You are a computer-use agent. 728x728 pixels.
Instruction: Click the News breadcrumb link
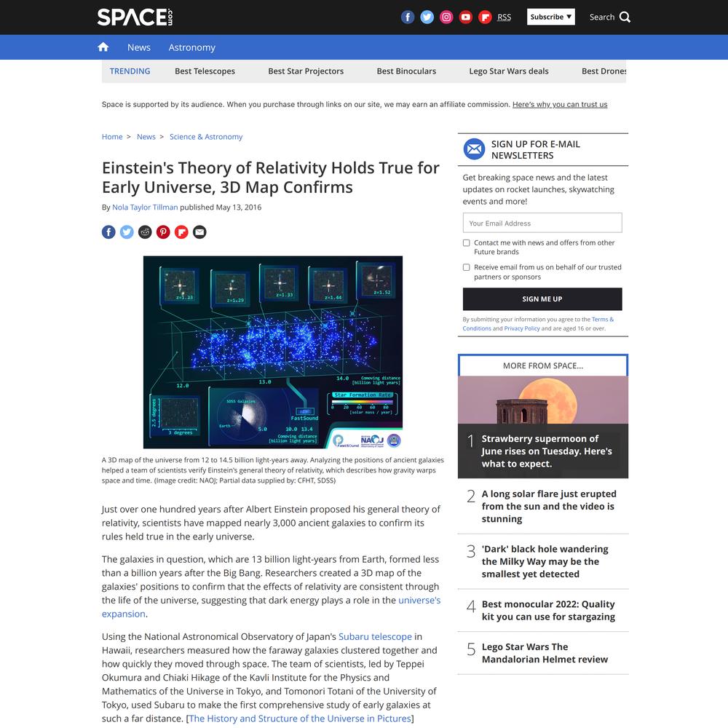(x=146, y=137)
